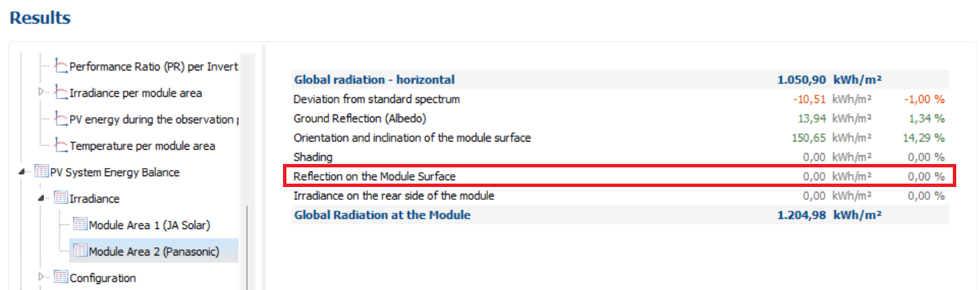Collapse the PV System Energy Balance node
The width and height of the screenshot is (980, 290).
click(22, 172)
